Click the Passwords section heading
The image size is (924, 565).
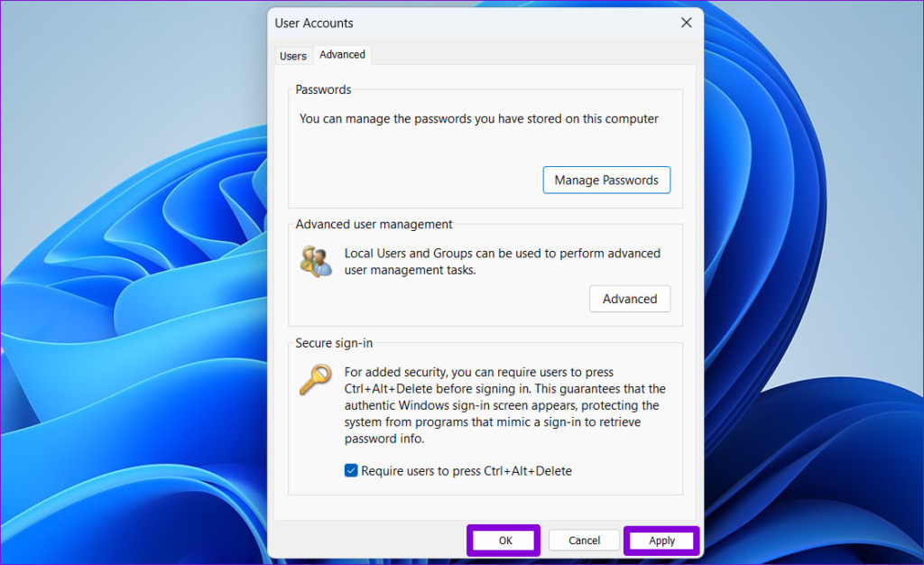[322, 89]
